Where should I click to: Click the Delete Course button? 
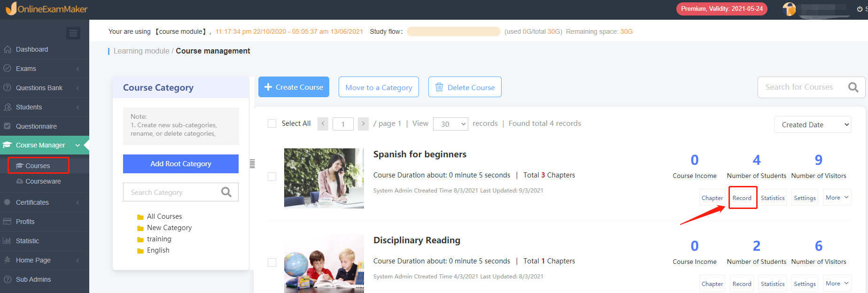click(465, 87)
